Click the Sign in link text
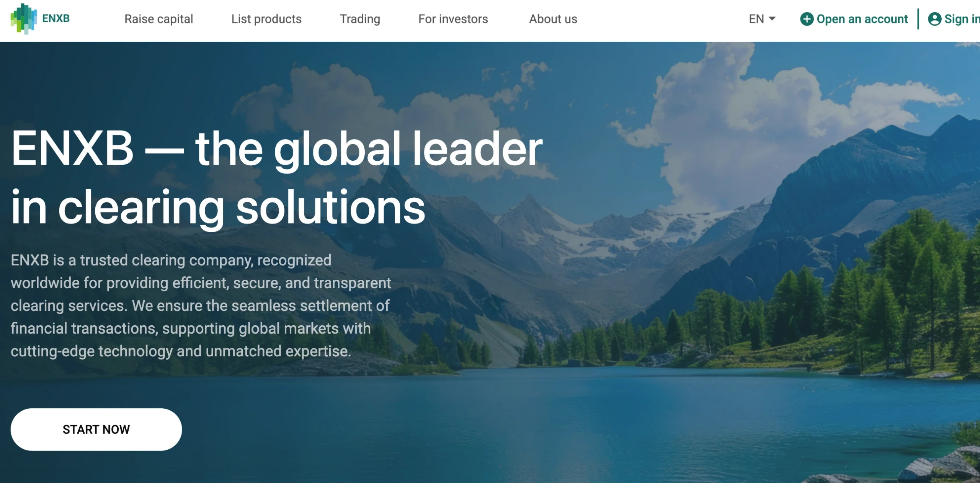 [x=962, y=19]
